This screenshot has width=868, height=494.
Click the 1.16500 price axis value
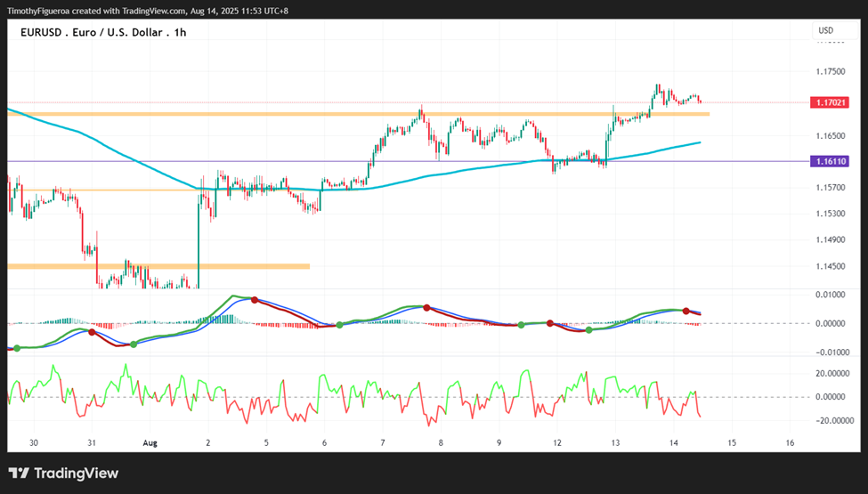click(x=831, y=136)
